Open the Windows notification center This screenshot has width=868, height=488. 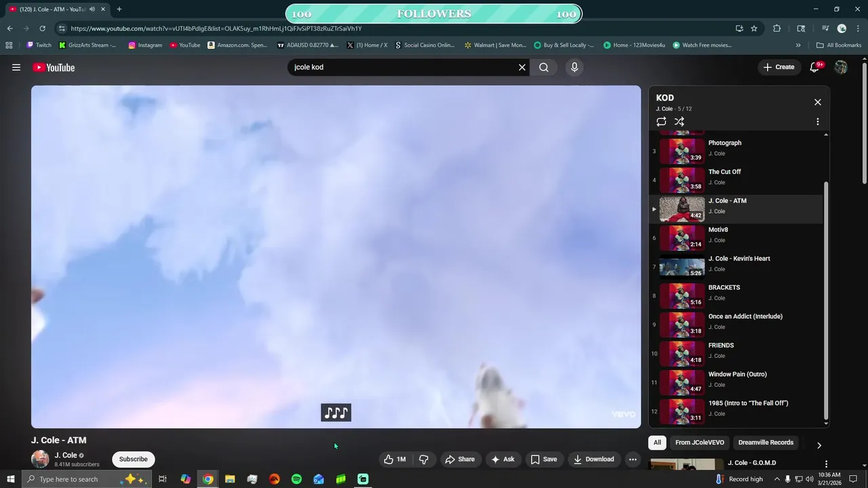(x=853, y=479)
